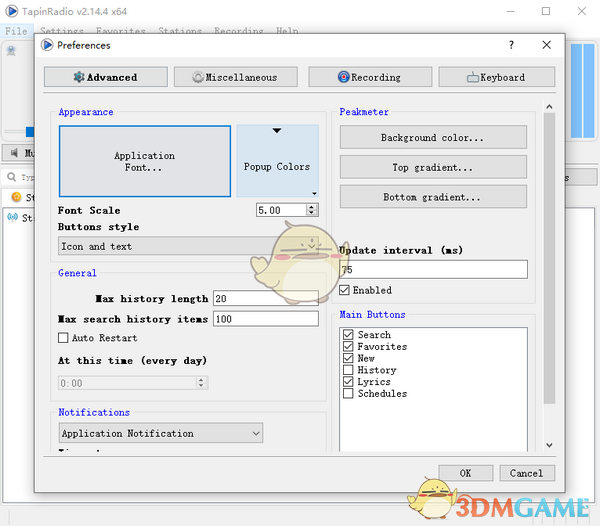
Task: Click the search magnifier icon in main window
Action: [x=12, y=177]
